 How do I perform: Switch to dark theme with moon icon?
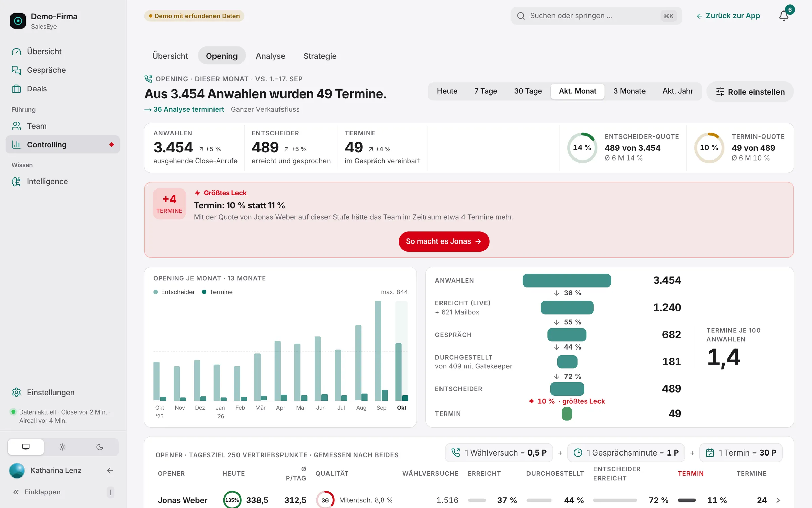(x=99, y=447)
